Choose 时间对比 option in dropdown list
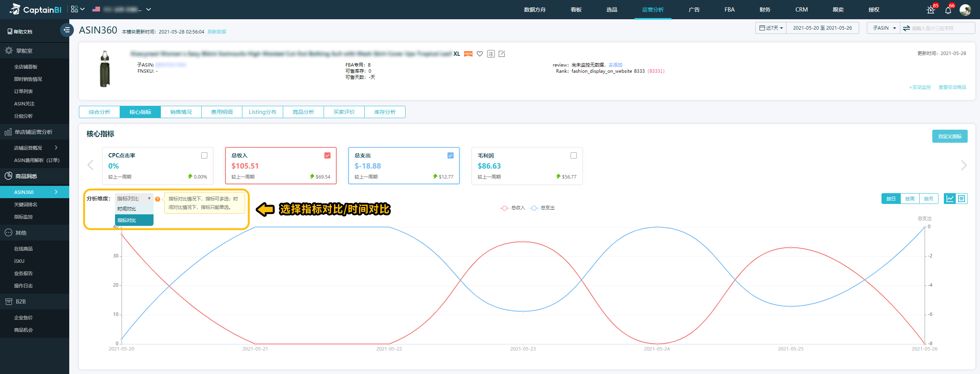 [134, 209]
